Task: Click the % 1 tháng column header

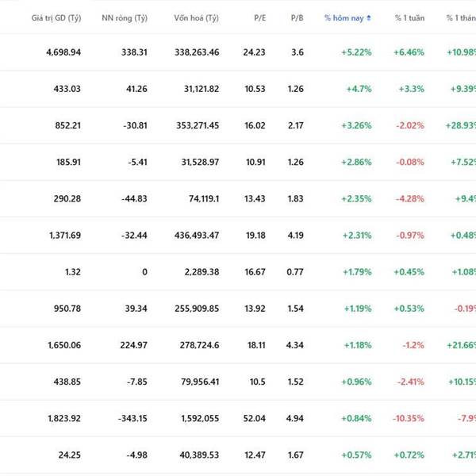Action: (460, 17)
